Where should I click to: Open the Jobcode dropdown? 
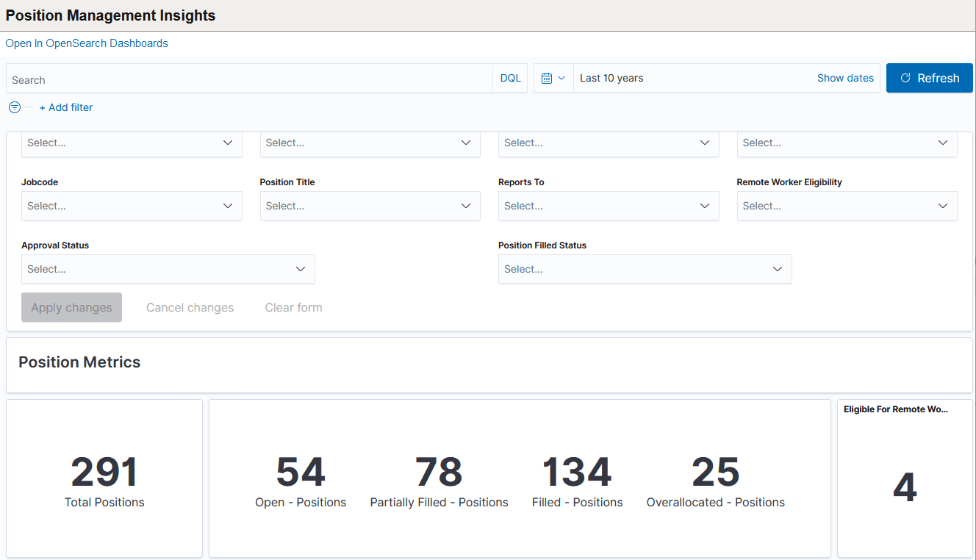click(132, 206)
